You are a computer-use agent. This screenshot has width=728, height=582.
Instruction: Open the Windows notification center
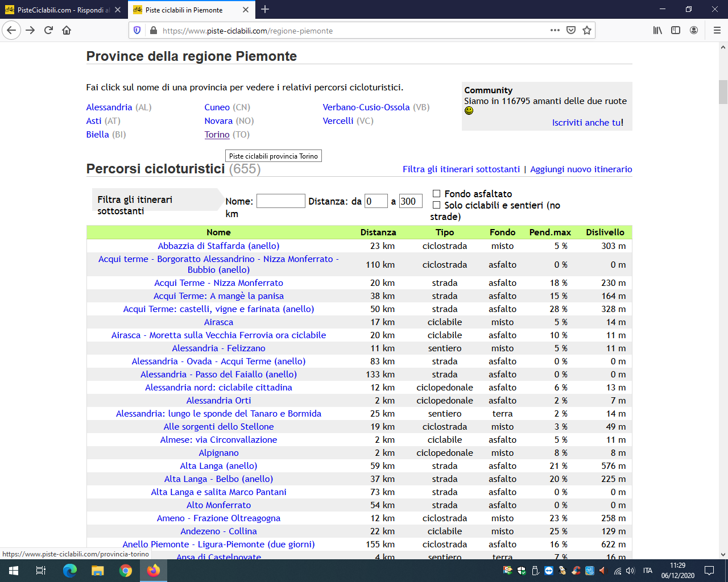coord(709,571)
